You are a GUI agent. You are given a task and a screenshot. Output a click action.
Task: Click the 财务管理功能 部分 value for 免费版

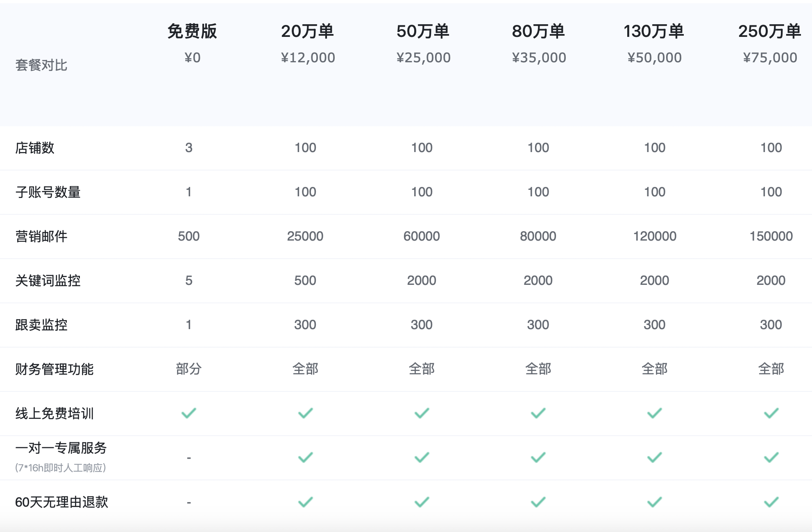pos(189,369)
